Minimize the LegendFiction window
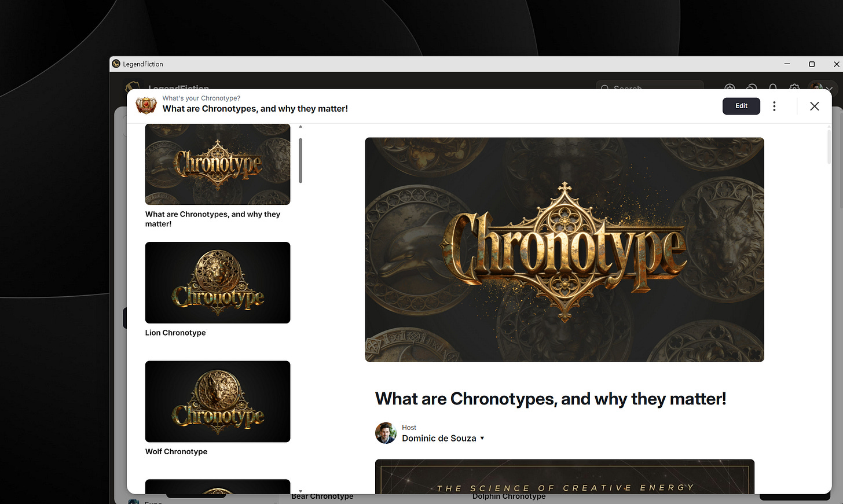Viewport: 843px width, 504px height. pos(787,64)
